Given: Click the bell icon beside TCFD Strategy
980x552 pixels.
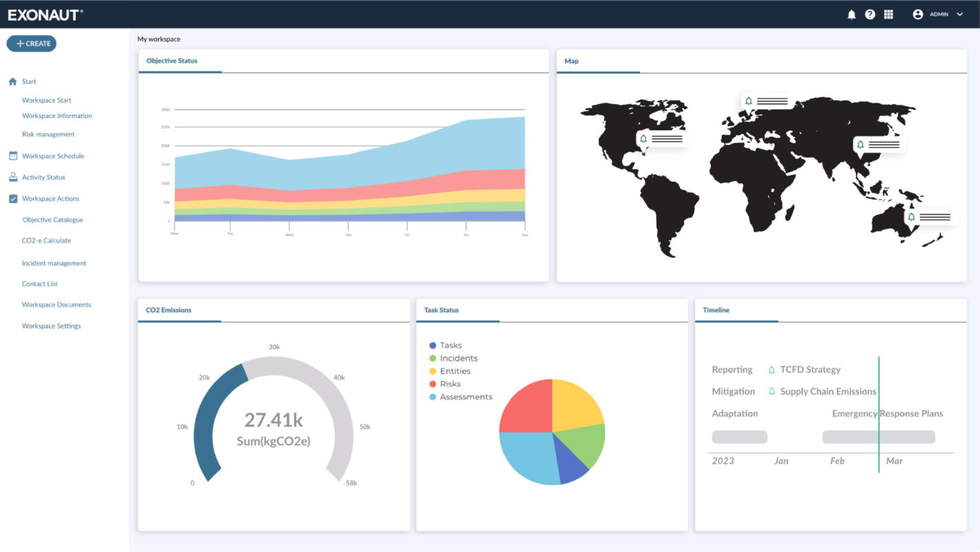Looking at the screenshot, I should 772,370.
